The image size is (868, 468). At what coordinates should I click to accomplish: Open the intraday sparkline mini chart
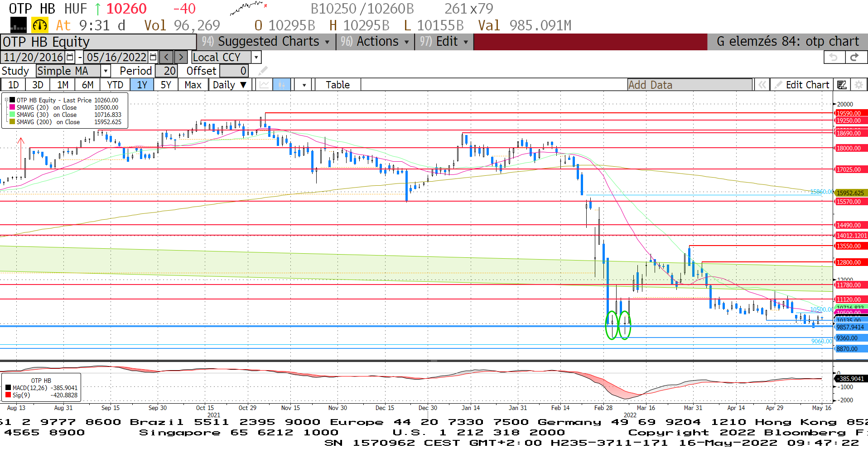pos(248,8)
